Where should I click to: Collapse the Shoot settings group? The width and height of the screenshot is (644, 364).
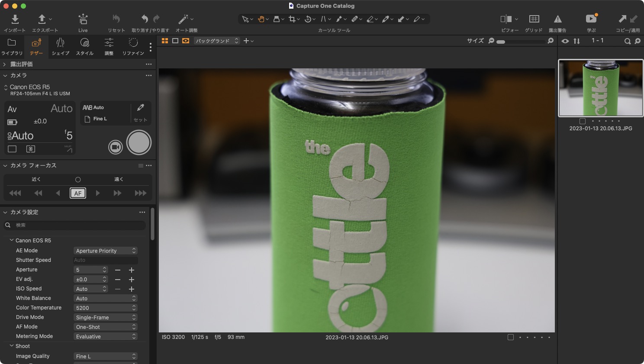(x=12, y=346)
